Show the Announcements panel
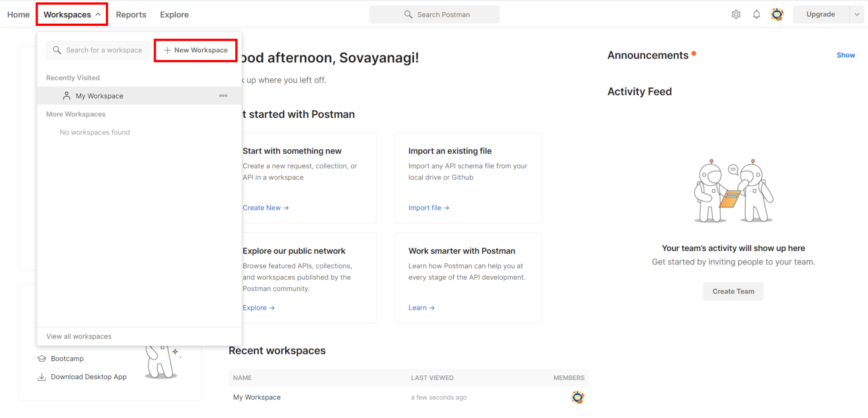The height and width of the screenshot is (418, 868). pos(846,55)
